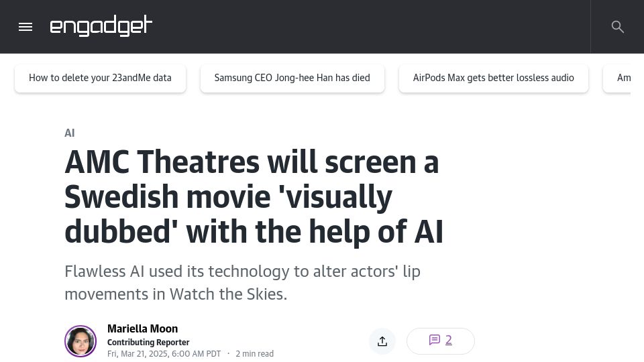
Task: Open the search magnifier icon
Action: point(617,27)
